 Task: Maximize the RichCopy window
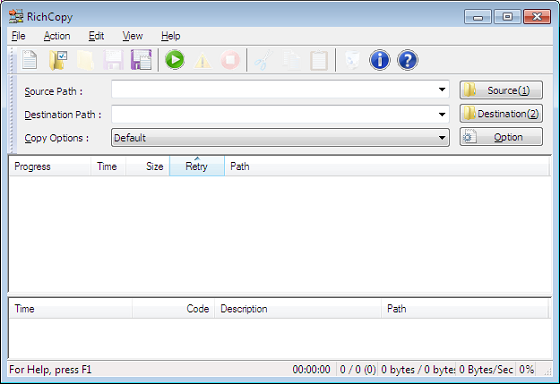[507, 17]
